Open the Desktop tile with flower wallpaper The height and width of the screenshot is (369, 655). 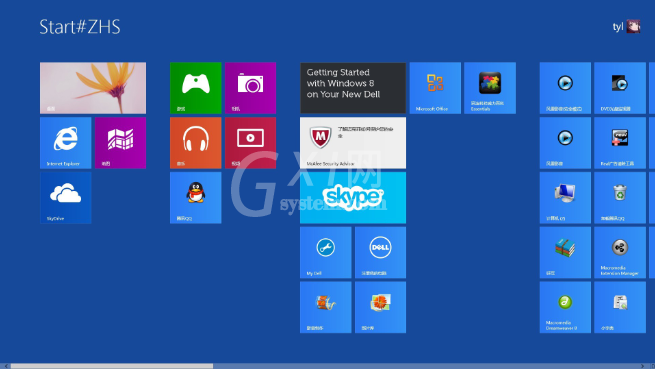(93, 88)
